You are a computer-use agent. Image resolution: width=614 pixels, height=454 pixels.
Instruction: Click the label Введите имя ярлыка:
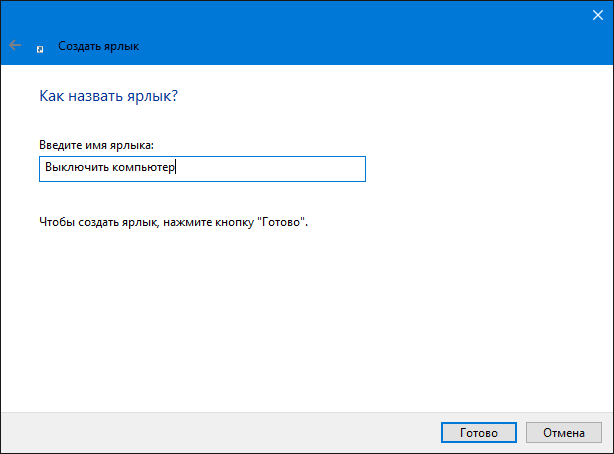pos(96,145)
